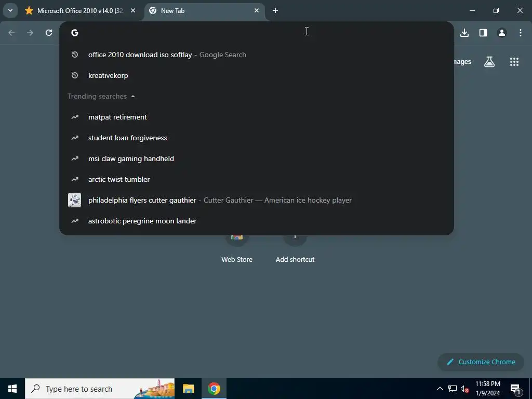Open the Downloads icon in toolbar
This screenshot has height=399, width=532.
pyautogui.click(x=464, y=33)
